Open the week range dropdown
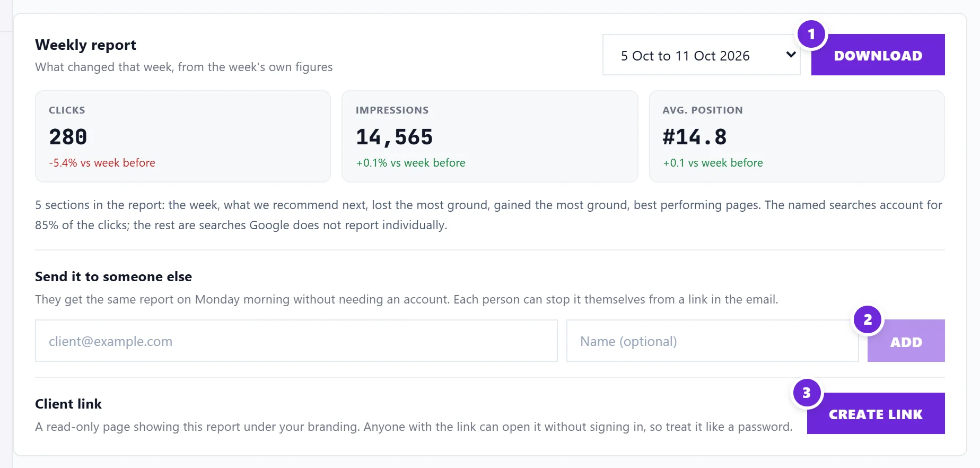980x468 pixels. [701, 55]
